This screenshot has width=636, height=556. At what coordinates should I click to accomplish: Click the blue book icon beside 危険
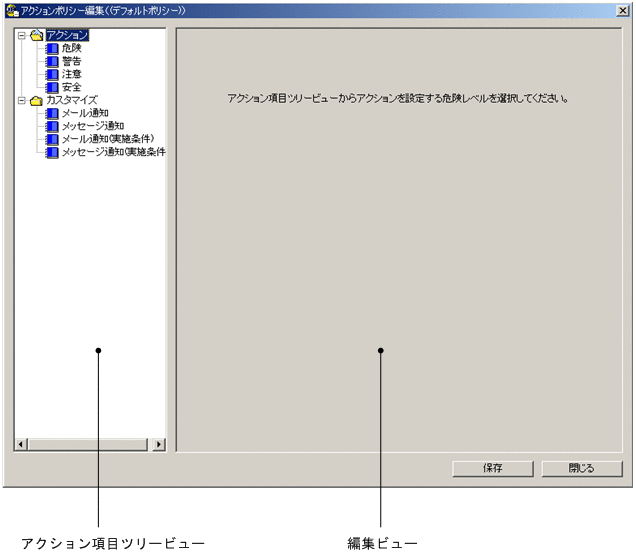(52, 49)
